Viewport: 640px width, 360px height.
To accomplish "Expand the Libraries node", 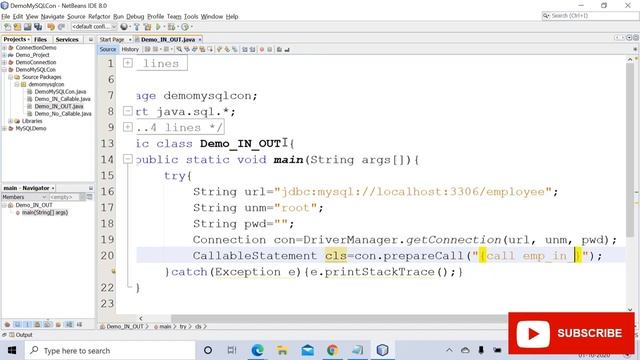I will (11, 121).
